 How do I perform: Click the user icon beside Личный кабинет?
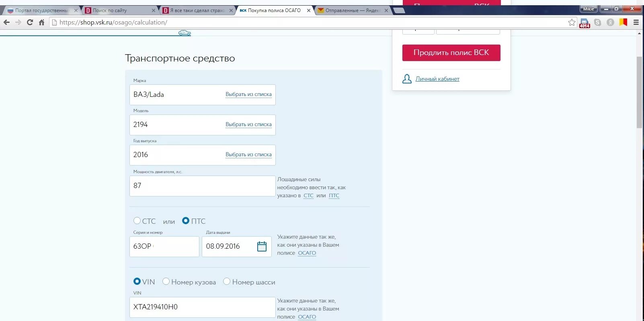point(407,79)
